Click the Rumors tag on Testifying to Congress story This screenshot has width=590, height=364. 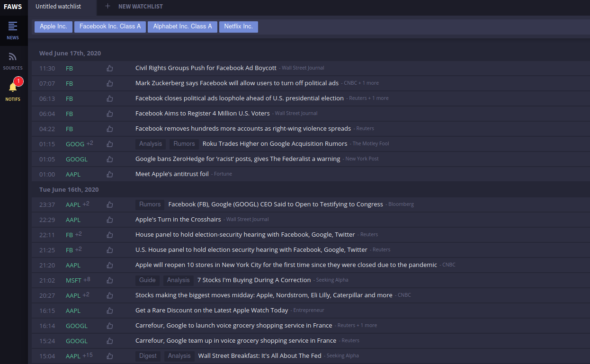tap(150, 204)
